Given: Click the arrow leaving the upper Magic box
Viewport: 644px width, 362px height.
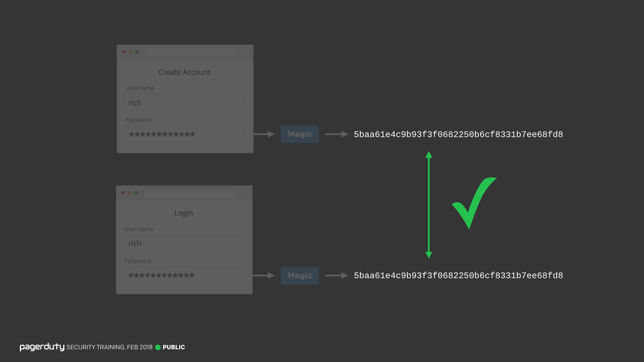Looking at the screenshot, I should (x=336, y=134).
